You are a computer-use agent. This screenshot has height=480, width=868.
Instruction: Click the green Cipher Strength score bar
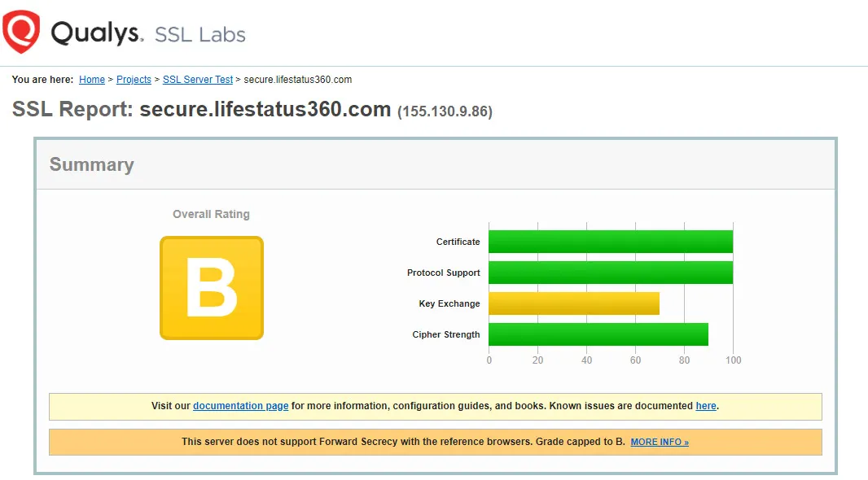point(598,334)
